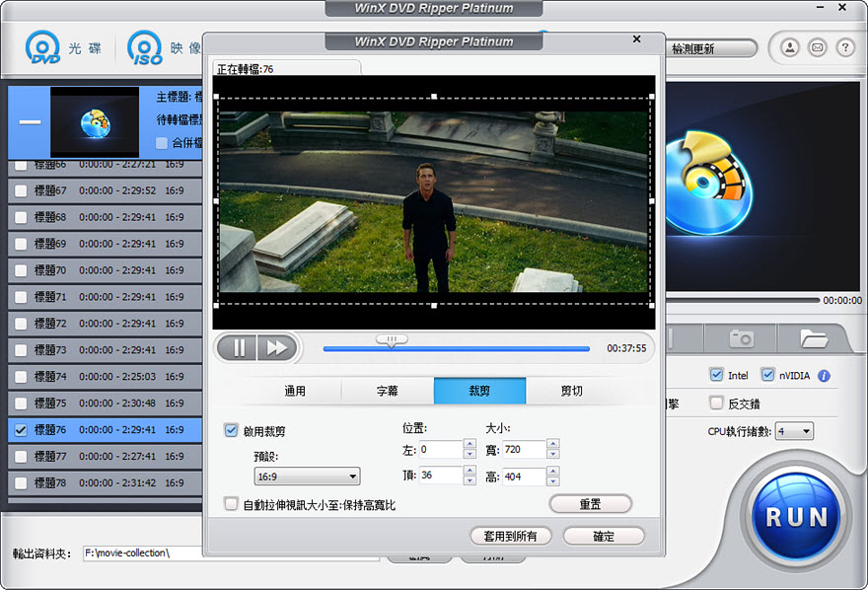The image size is (868, 590).
Task: Start conversion with the RUN button
Action: click(797, 517)
